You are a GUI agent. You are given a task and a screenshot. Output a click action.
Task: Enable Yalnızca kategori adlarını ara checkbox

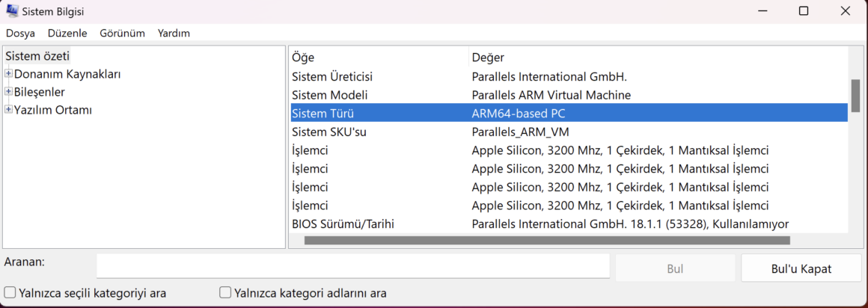224,292
